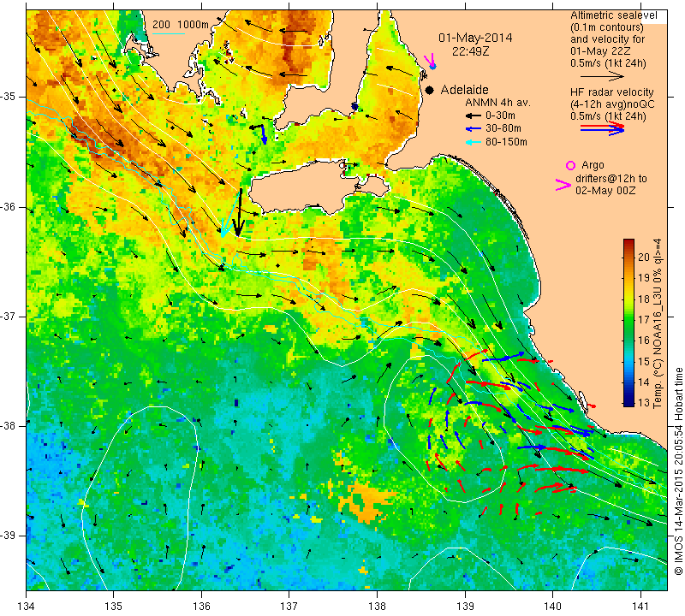Click the colorbar value 20
685x616 pixels.
coord(644,258)
